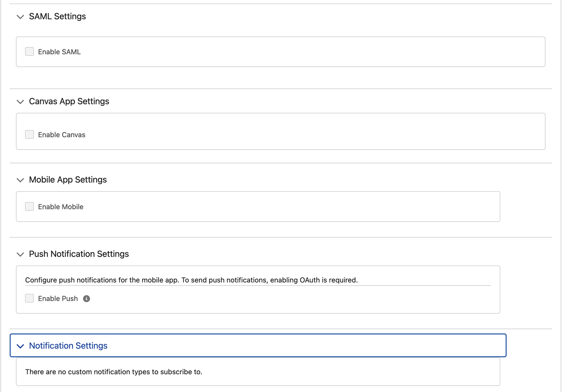Click the no custom notification types message

pos(114,372)
